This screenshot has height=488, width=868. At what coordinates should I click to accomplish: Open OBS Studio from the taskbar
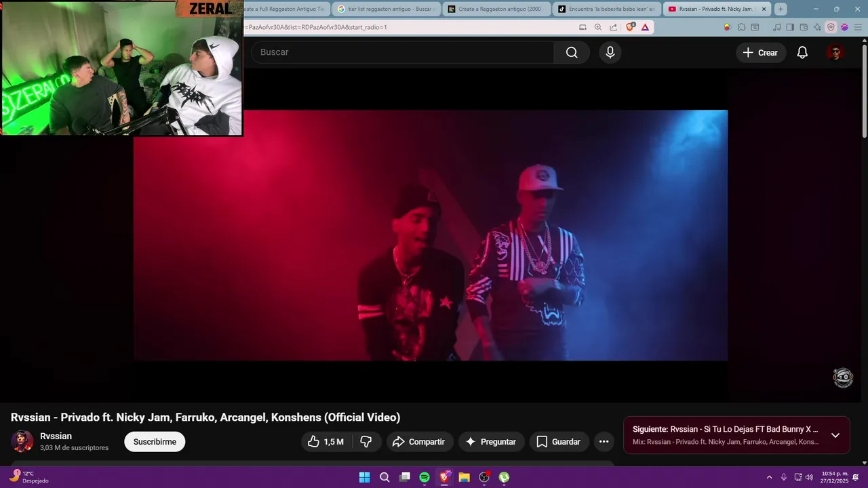point(484,477)
